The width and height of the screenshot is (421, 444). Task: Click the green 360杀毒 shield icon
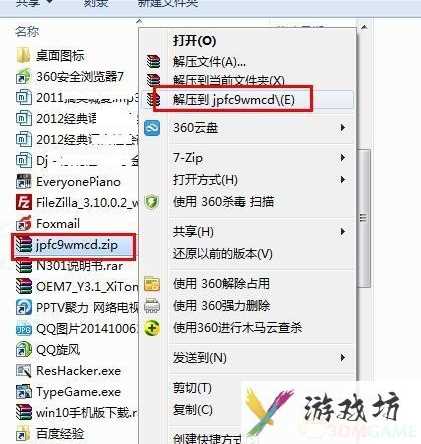point(152,202)
